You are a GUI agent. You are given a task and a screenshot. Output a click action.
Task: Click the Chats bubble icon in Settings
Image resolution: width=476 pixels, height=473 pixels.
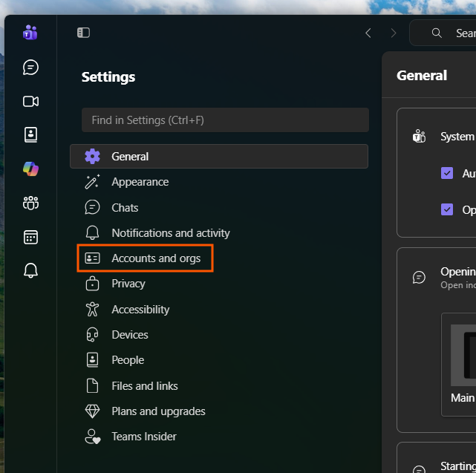point(92,207)
